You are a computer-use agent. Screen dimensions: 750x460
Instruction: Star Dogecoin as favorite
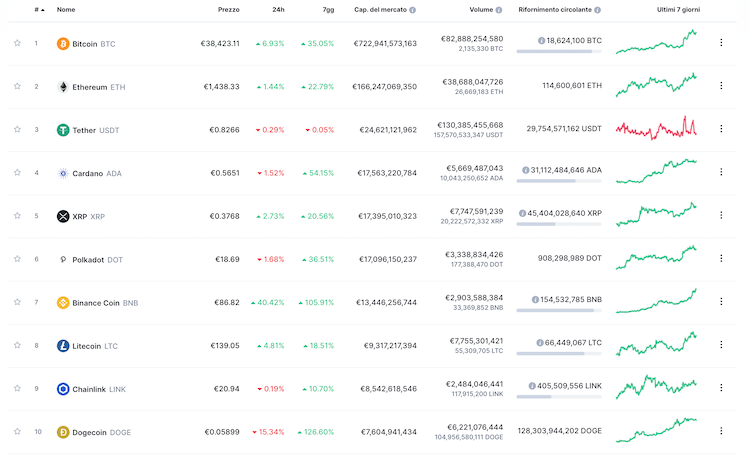pos(17,431)
